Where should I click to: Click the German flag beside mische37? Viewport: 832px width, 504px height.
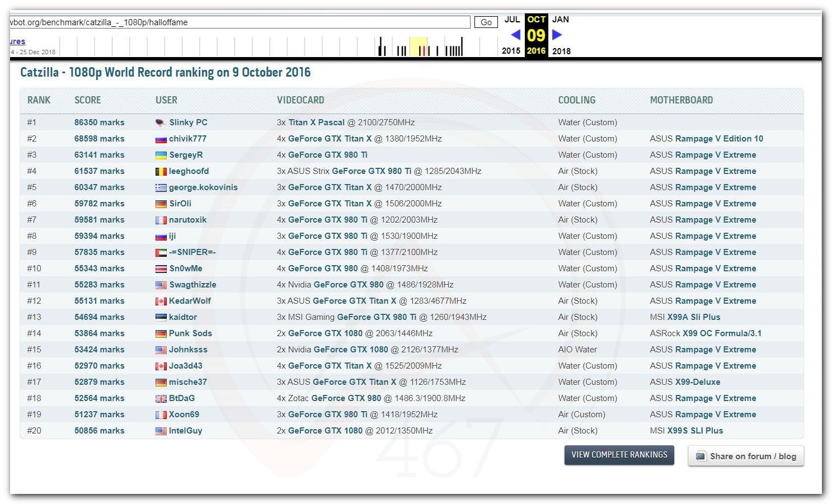click(161, 382)
